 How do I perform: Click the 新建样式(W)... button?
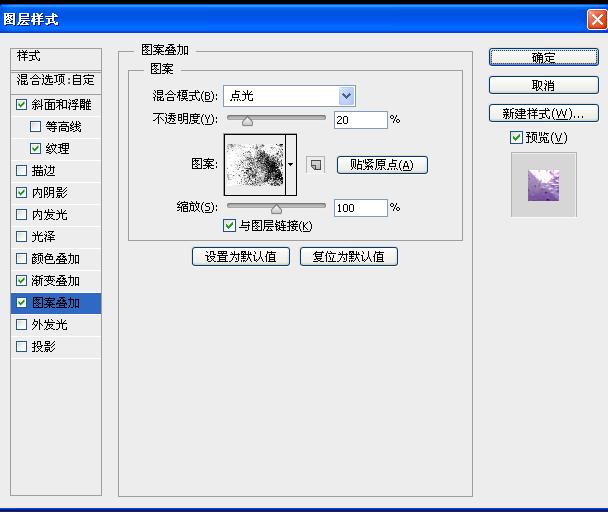pyautogui.click(x=544, y=113)
